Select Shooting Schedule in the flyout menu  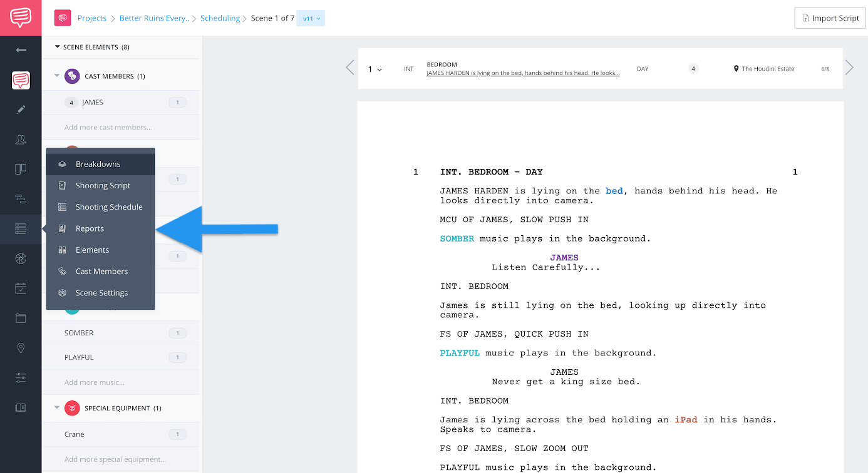[100, 207]
